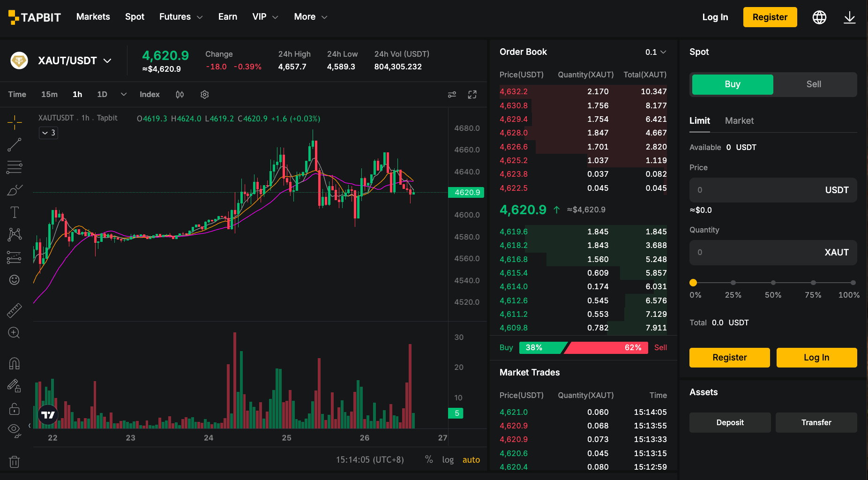Expand more time interval options
The width and height of the screenshot is (868, 480).
coord(124,94)
